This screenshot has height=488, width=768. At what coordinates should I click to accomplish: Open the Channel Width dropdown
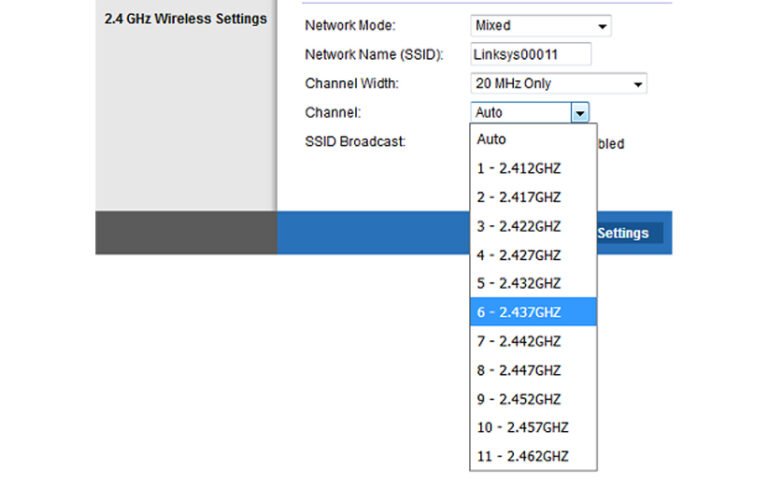[x=558, y=84]
